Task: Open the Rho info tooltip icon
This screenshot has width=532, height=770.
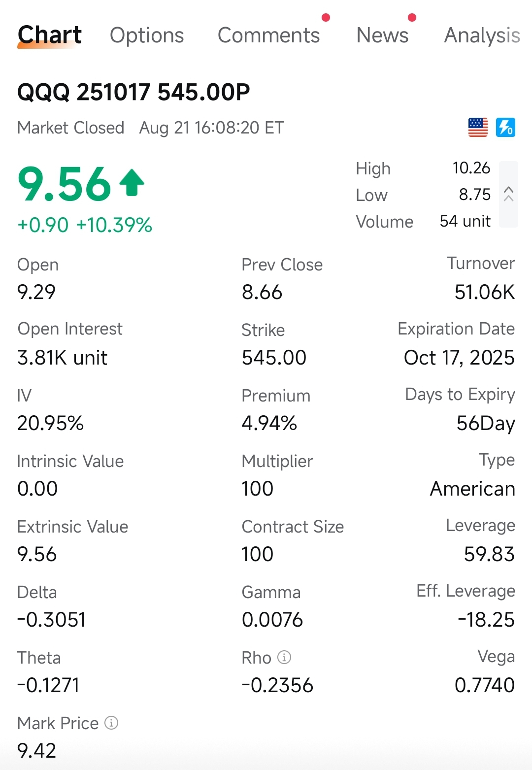Action: [x=284, y=657]
